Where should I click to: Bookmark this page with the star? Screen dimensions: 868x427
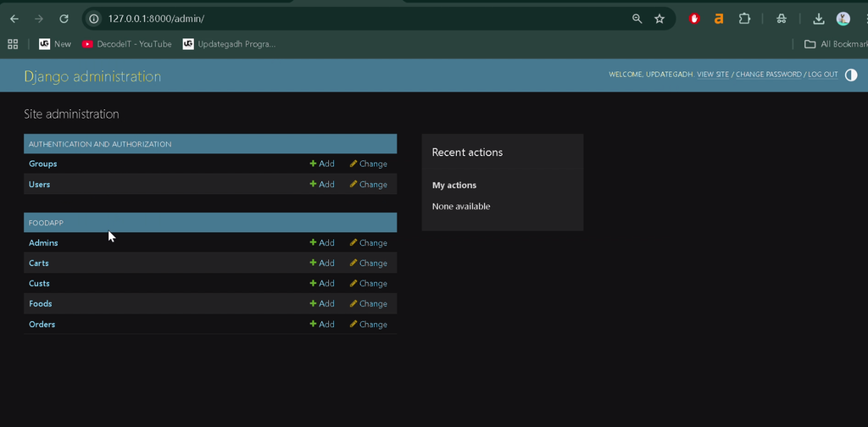(659, 19)
